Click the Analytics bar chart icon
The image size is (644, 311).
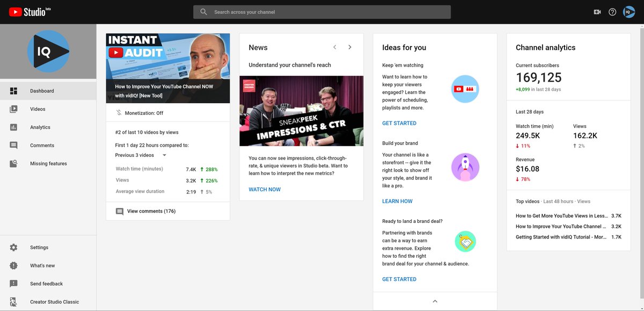13,127
